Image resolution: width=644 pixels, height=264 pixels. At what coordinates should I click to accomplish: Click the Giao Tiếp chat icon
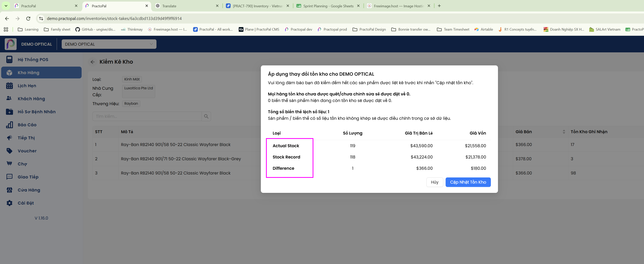pos(9,177)
